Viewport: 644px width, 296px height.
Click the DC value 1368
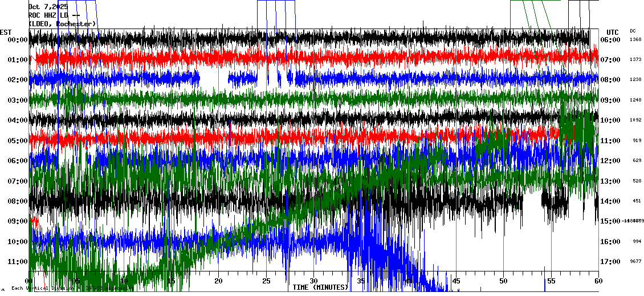point(635,40)
